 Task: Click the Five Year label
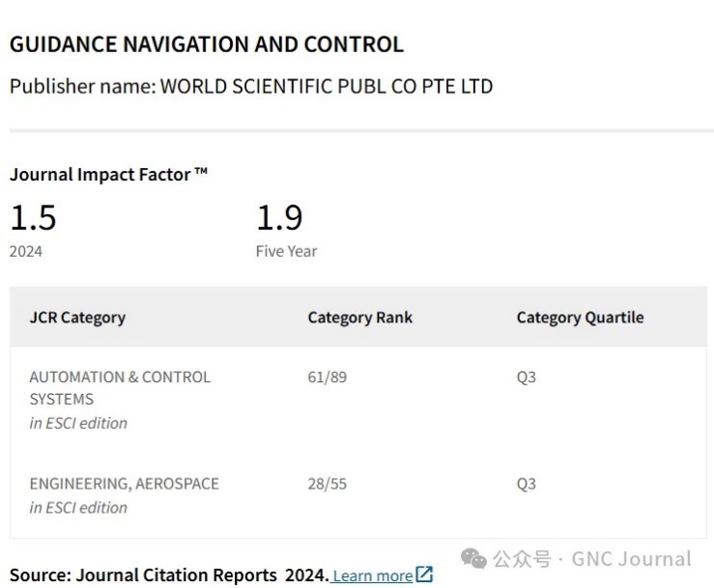(286, 251)
